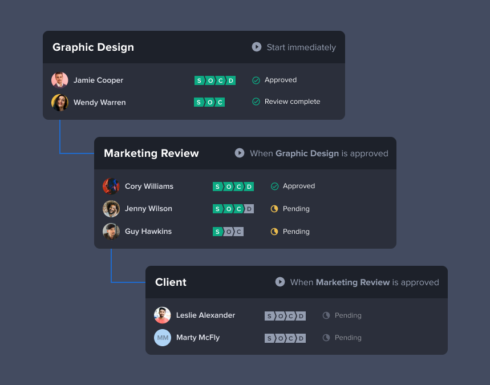Viewport: 490px width, 385px height.
Task: Click Jenny Wilson's Pending clock icon
Action: coord(274,209)
